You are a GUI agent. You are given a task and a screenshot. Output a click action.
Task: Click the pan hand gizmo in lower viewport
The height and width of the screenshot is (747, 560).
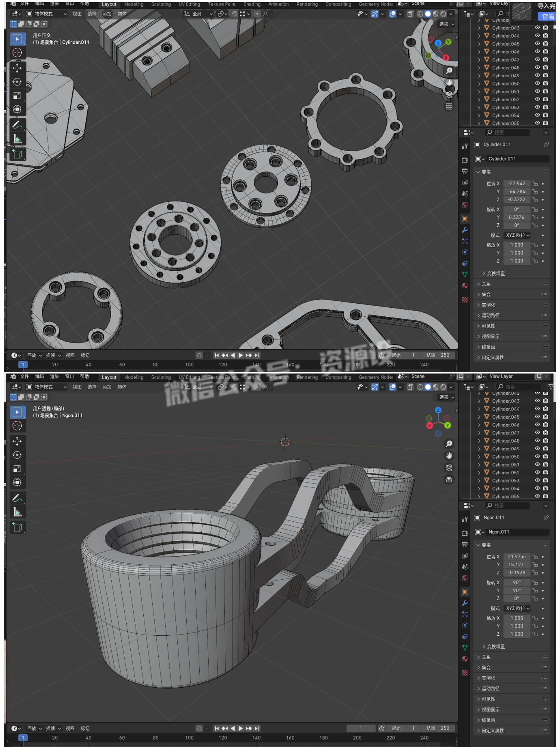coord(449,455)
